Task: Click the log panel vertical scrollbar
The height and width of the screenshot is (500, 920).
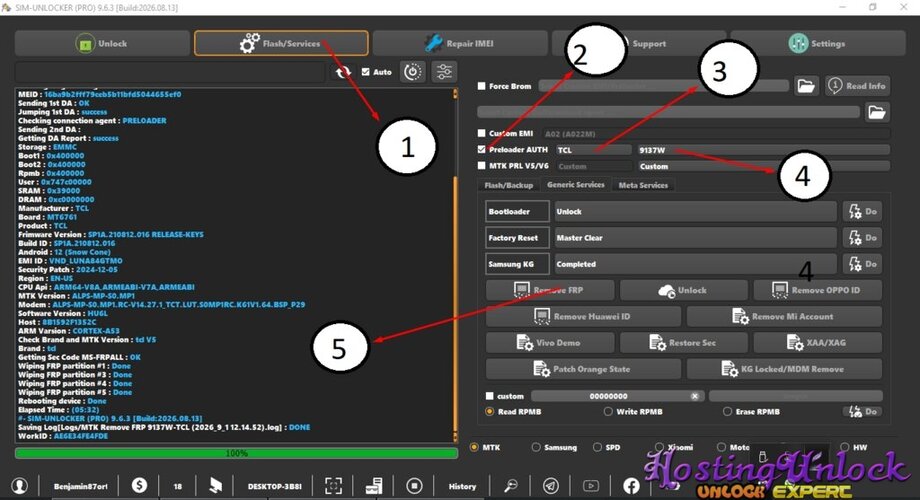Action: pos(455,265)
